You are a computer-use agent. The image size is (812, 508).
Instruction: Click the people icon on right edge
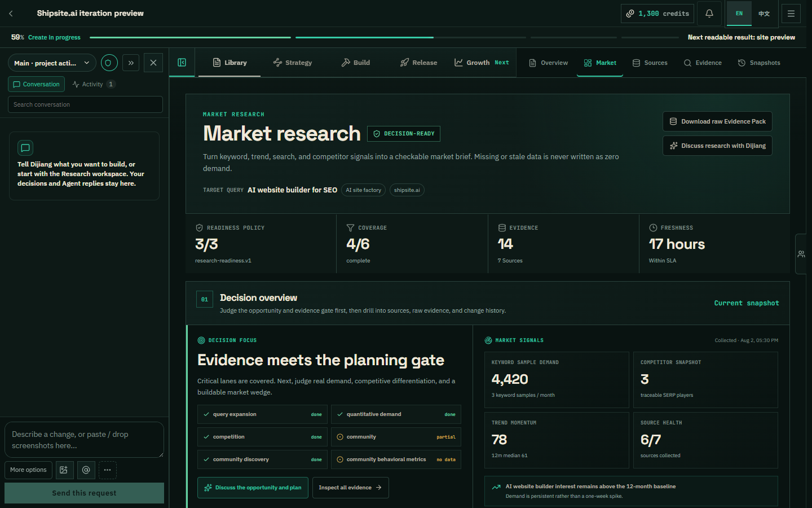pos(801,254)
